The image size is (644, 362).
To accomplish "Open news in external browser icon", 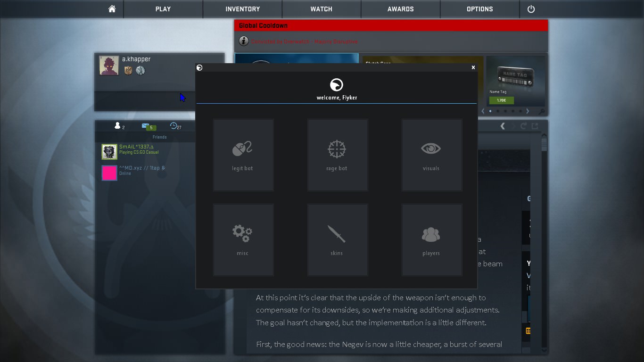I will pyautogui.click(x=535, y=126).
